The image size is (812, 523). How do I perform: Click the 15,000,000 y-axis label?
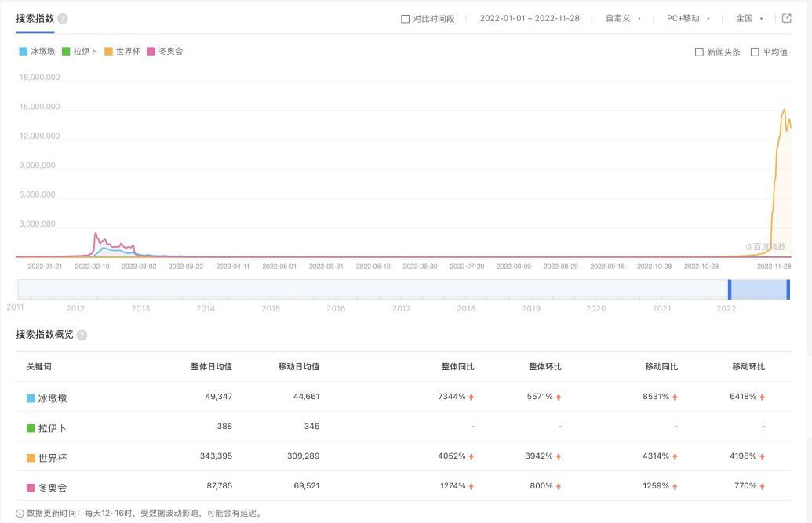click(x=39, y=107)
